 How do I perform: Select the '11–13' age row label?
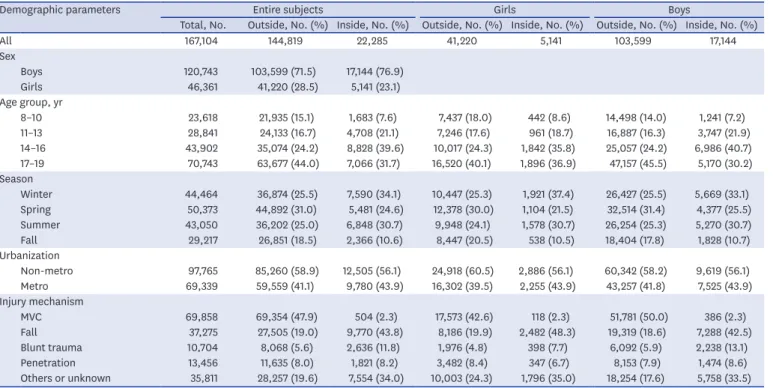pos(32,133)
